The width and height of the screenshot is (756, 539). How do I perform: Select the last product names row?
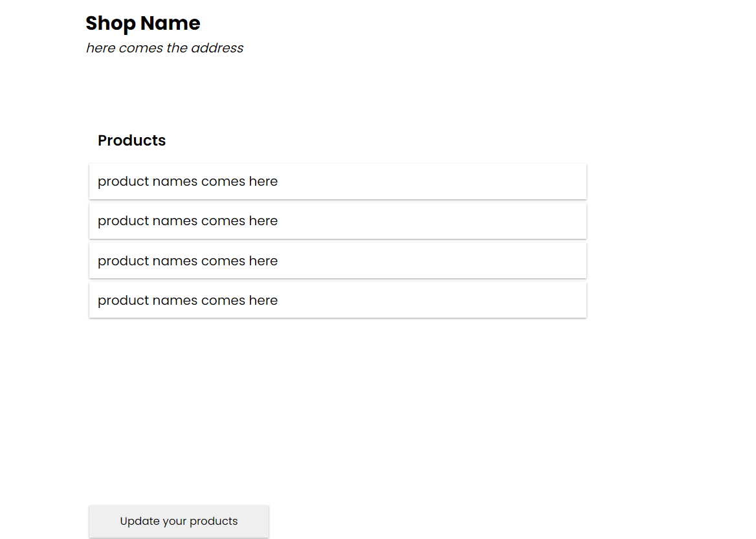[x=337, y=300]
